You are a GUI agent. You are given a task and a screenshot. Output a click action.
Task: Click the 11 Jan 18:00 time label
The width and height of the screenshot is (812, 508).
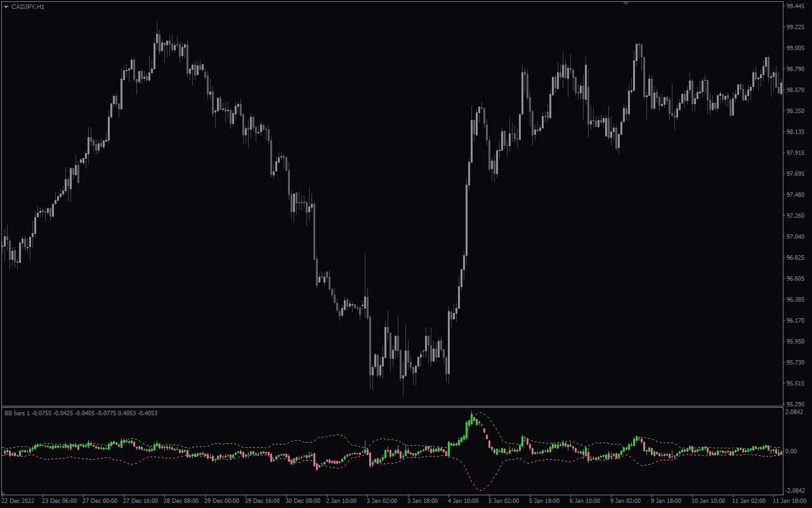(790, 501)
